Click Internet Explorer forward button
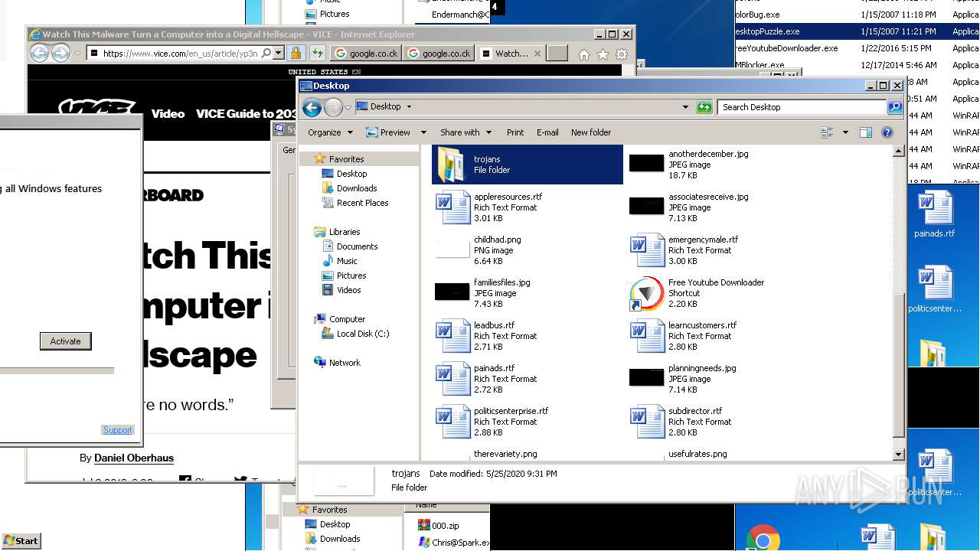The height and width of the screenshot is (551, 980). click(x=60, y=53)
